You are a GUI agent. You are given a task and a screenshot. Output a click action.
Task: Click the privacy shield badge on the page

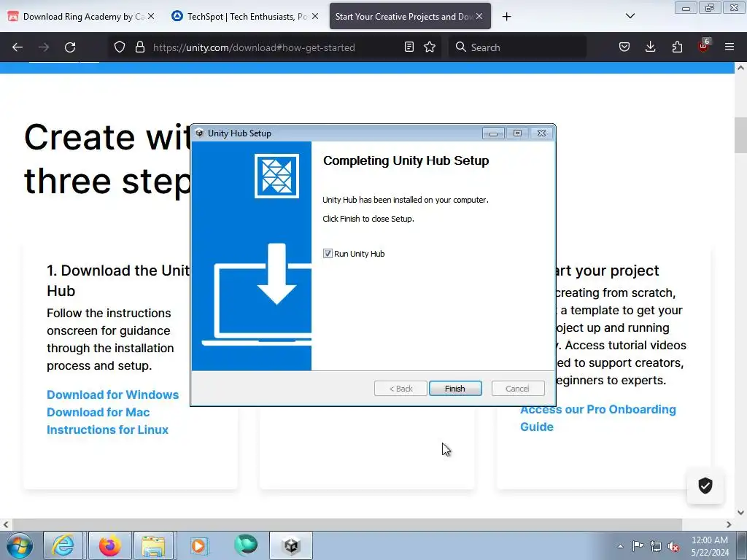[705, 486]
